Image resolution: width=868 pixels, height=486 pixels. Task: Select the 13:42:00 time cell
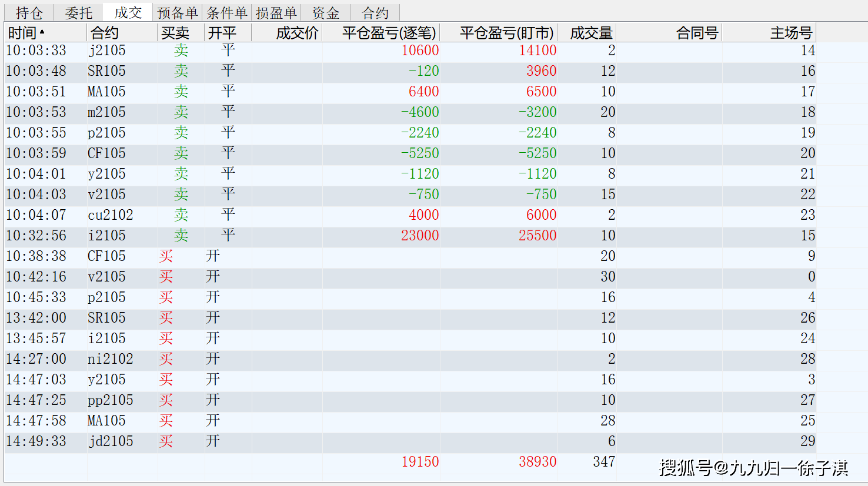click(36, 318)
